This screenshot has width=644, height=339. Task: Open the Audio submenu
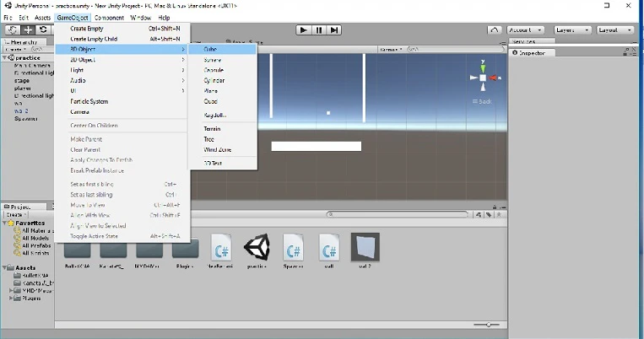point(122,80)
